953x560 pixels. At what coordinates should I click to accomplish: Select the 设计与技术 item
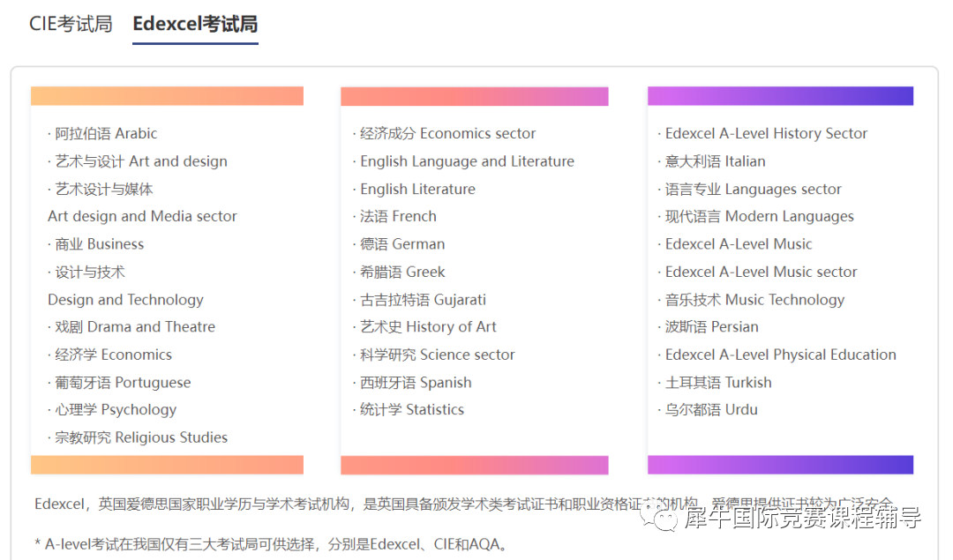coord(90,273)
